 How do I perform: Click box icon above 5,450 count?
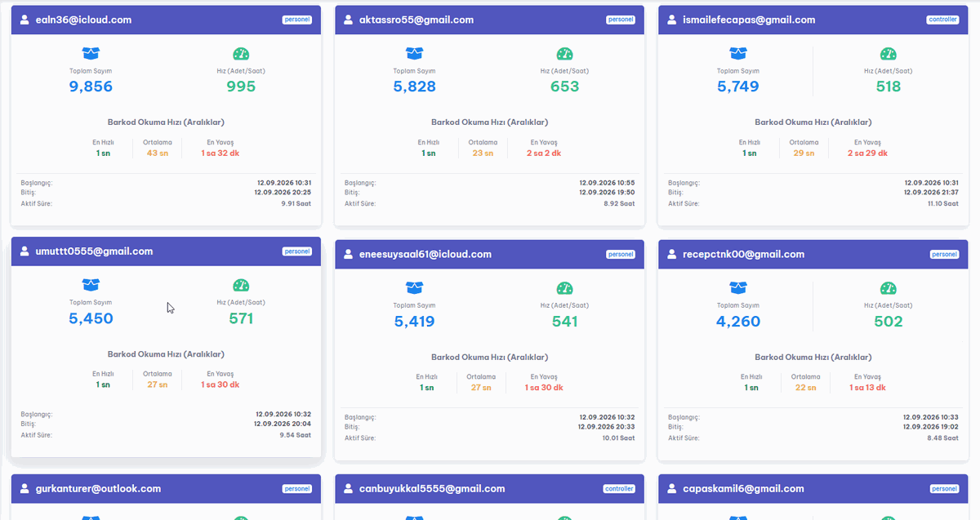pos(91,285)
